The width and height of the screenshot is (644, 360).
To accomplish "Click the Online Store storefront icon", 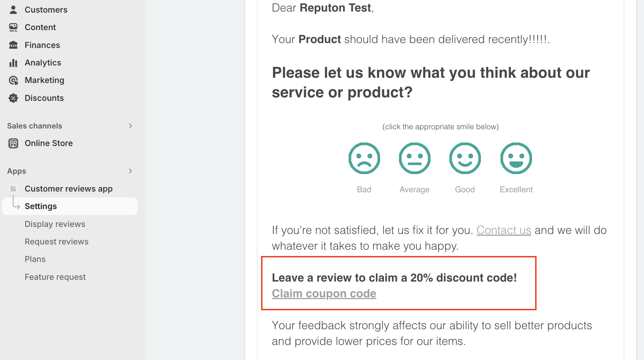I will click(x=13, y=143).
